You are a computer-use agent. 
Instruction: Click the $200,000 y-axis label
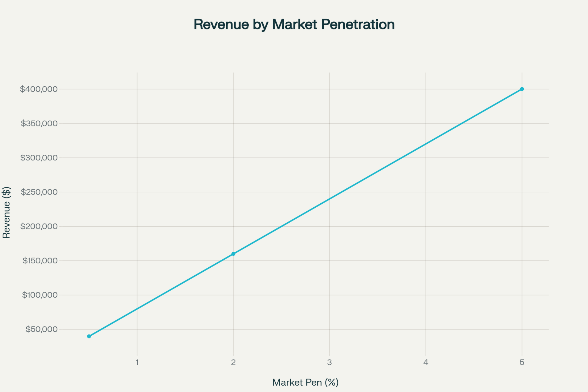click(39, 226)
